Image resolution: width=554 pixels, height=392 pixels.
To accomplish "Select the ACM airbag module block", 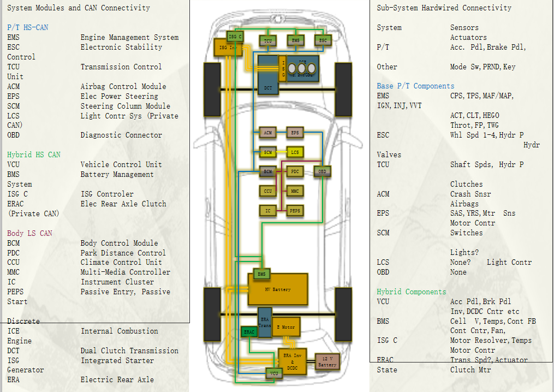I will coord(267,133).
